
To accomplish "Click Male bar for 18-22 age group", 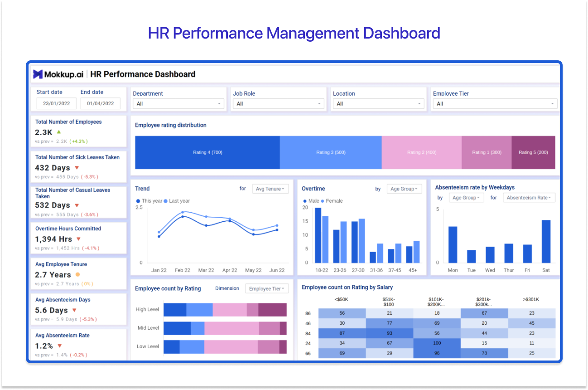I will [x=318, y=235].
